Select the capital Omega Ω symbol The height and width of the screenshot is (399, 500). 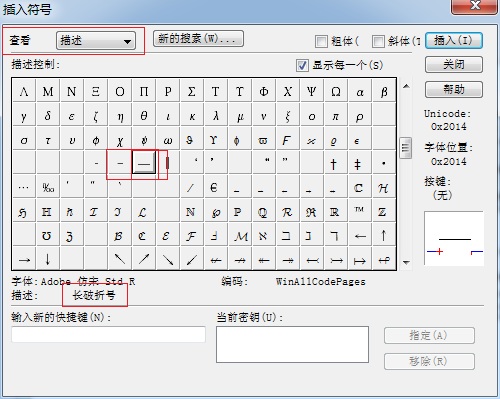tap(336, 91)
